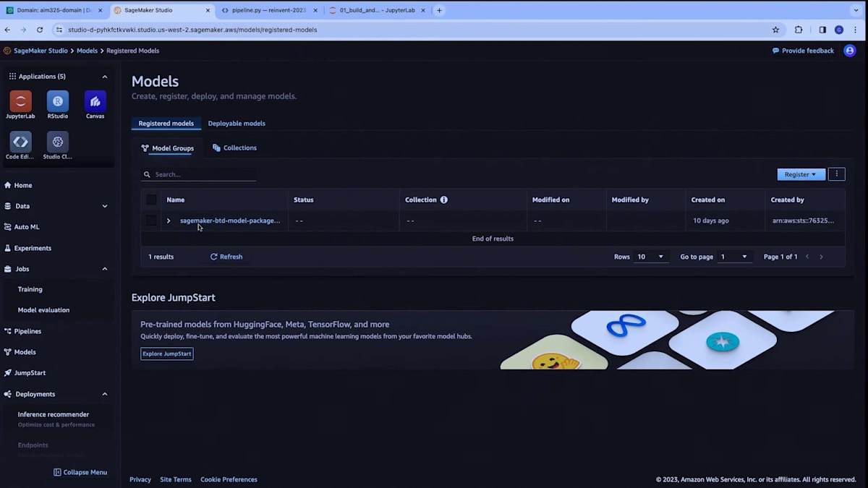Screen dimensions: 868x488
Task: Open the sagemaker-btd-model-package link
Action: 230,221
